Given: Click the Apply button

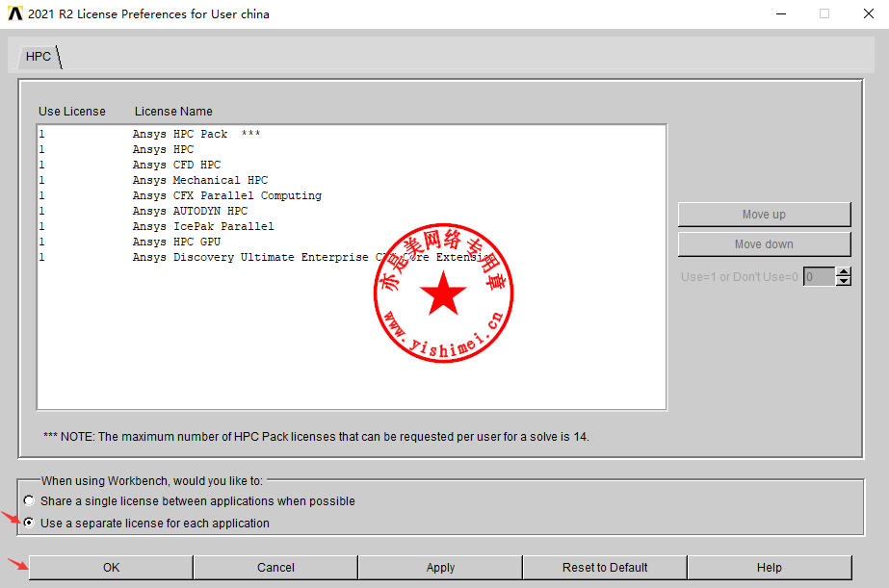Looking at the screenshot, I should point(440,568).
